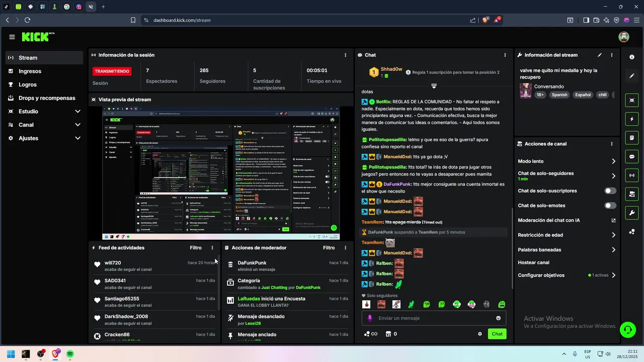Go to Ingresos in sidebar
Image resolution: width=644 pixels, height=362 pixels.
point(44,71)
